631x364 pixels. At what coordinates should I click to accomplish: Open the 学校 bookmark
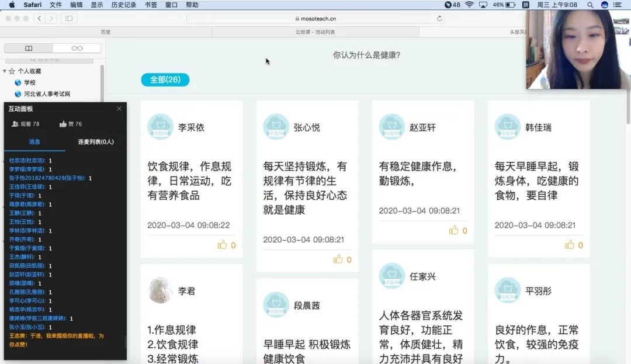pos(29,82)
